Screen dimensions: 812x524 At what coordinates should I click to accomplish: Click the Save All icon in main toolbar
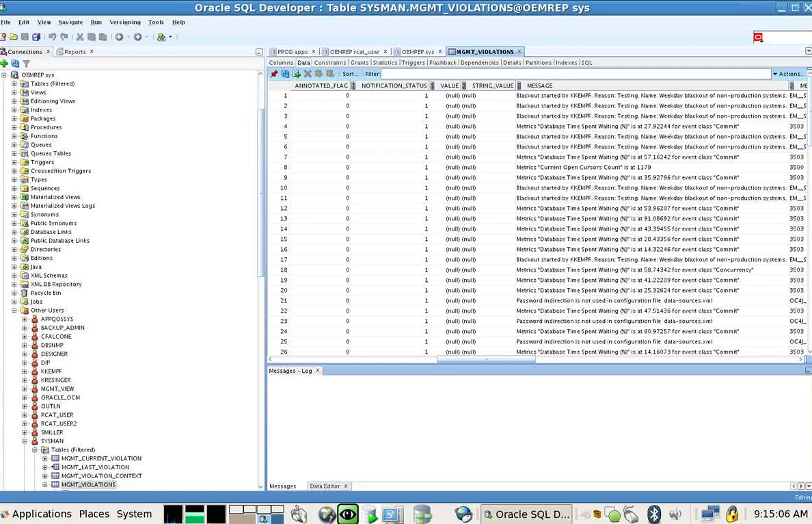click(x=36, y=37)
